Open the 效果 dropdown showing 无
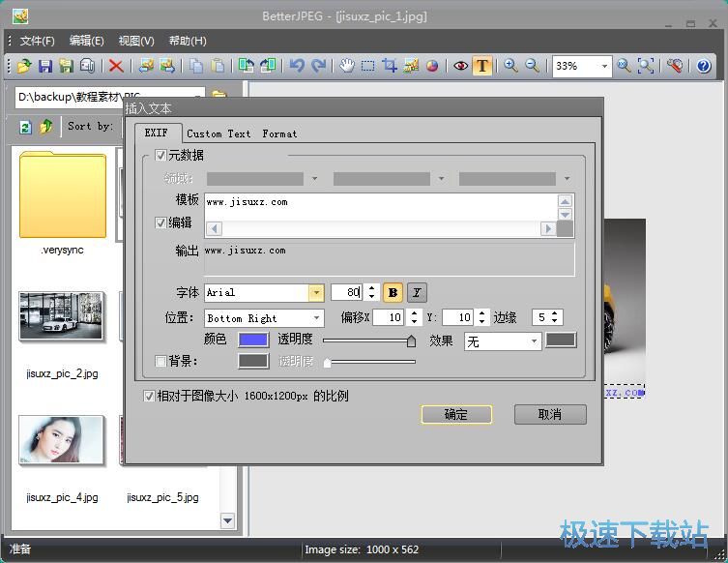This screenshot has width=728, height=563. [534, 341]
